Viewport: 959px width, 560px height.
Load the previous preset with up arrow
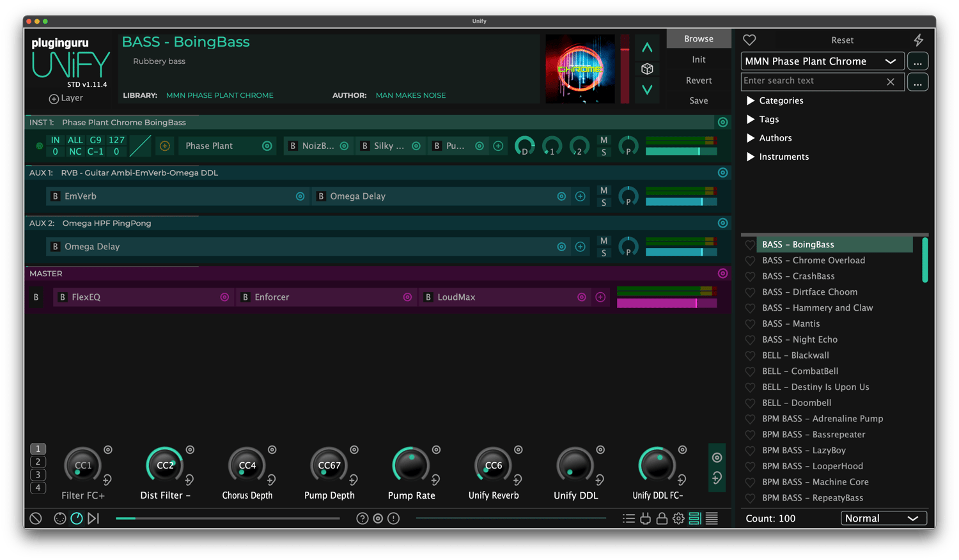(647, 48)
